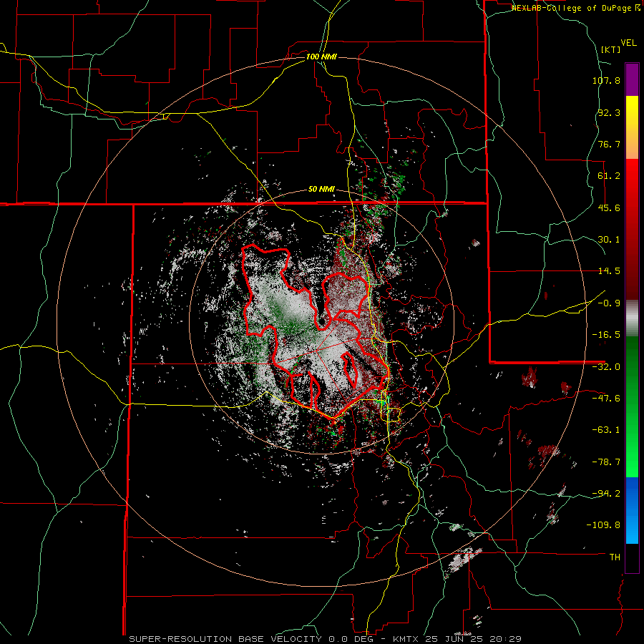
Task: Click the Super-Resolution Base Velocity caption
Action: click(x=326, y=639)
